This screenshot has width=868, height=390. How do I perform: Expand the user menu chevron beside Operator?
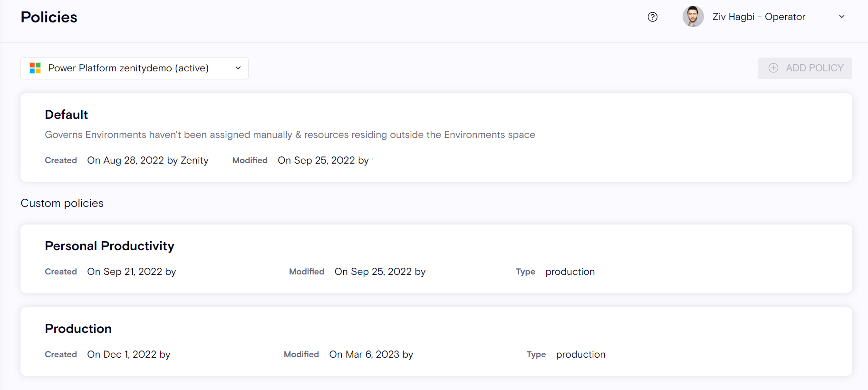coord(841,17)
